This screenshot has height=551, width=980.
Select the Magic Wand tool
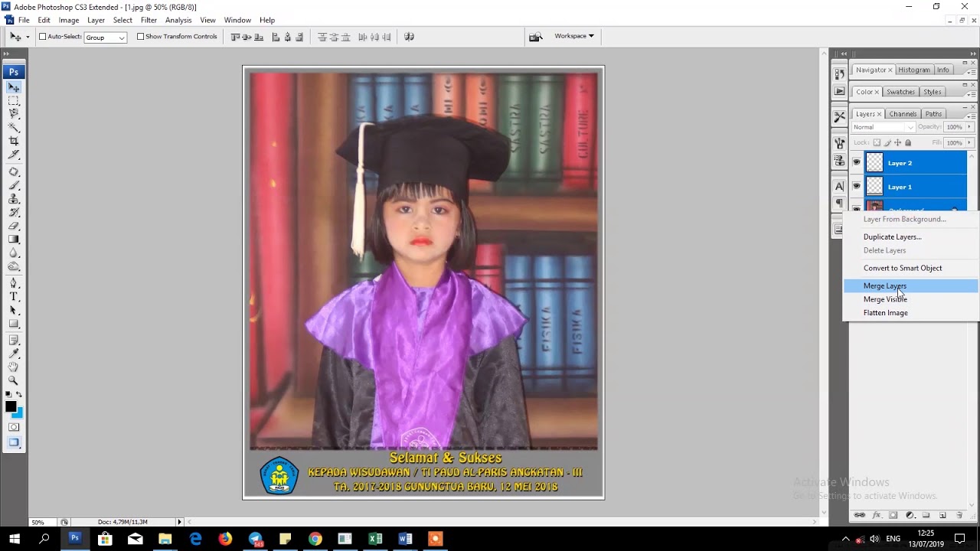click(x=14, y=128)
